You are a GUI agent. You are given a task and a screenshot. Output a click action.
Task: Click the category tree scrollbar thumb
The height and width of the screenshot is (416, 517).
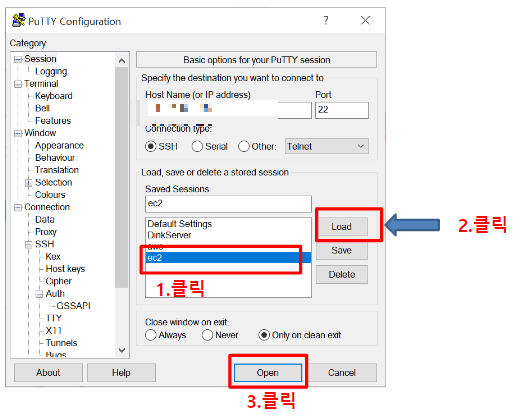[122, 177]
